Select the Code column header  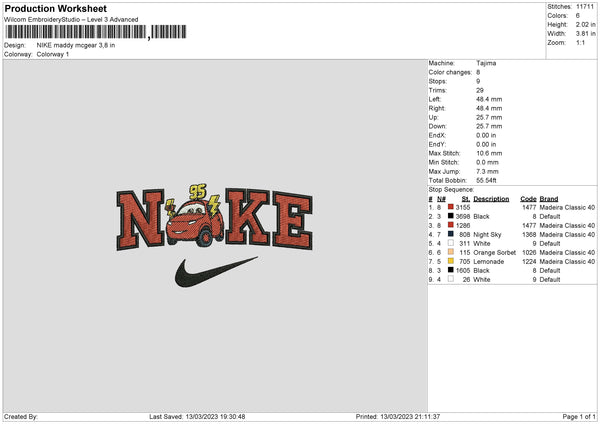pos(528,199)
